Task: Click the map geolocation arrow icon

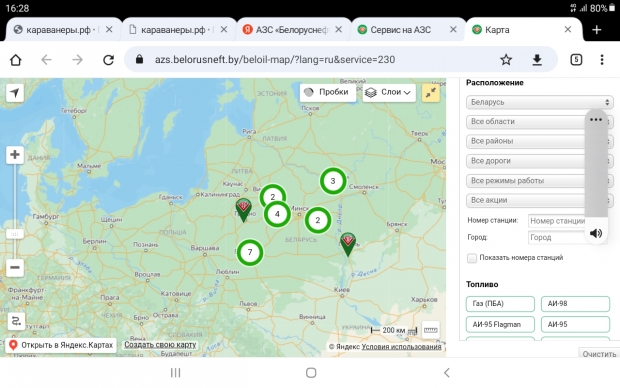Action: tap(15, 93)
